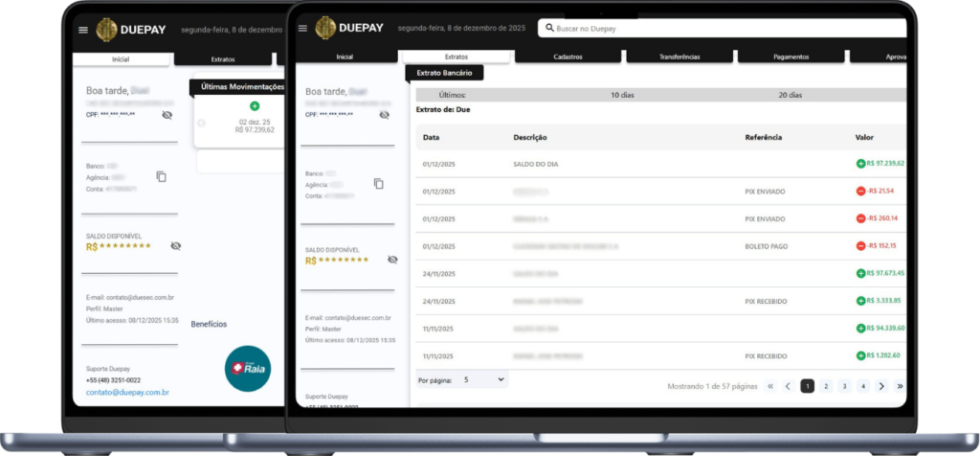Click the Benefícios heading on the back laptop

209,324
